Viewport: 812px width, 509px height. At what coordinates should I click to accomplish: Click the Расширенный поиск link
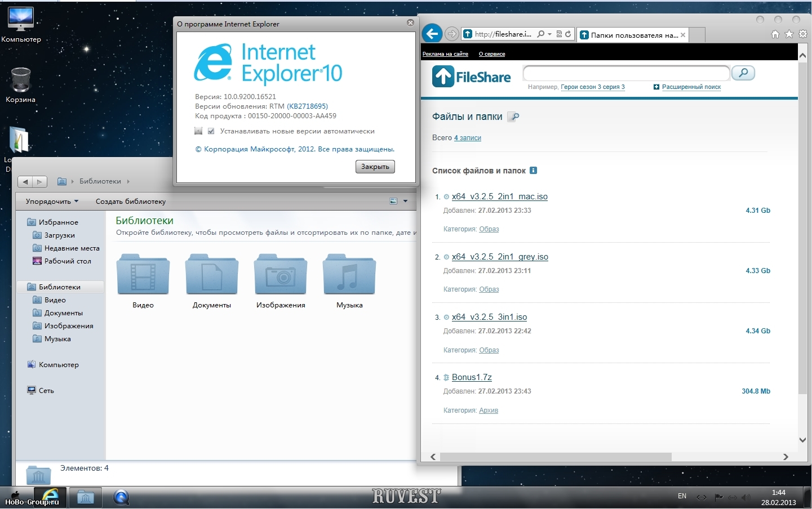pos(691,87)
